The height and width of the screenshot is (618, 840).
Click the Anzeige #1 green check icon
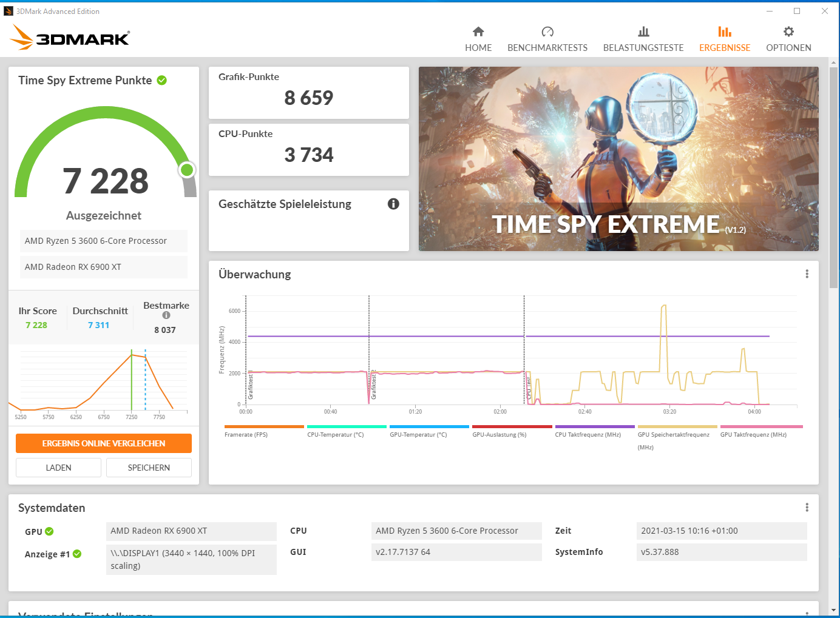point(77,554)
